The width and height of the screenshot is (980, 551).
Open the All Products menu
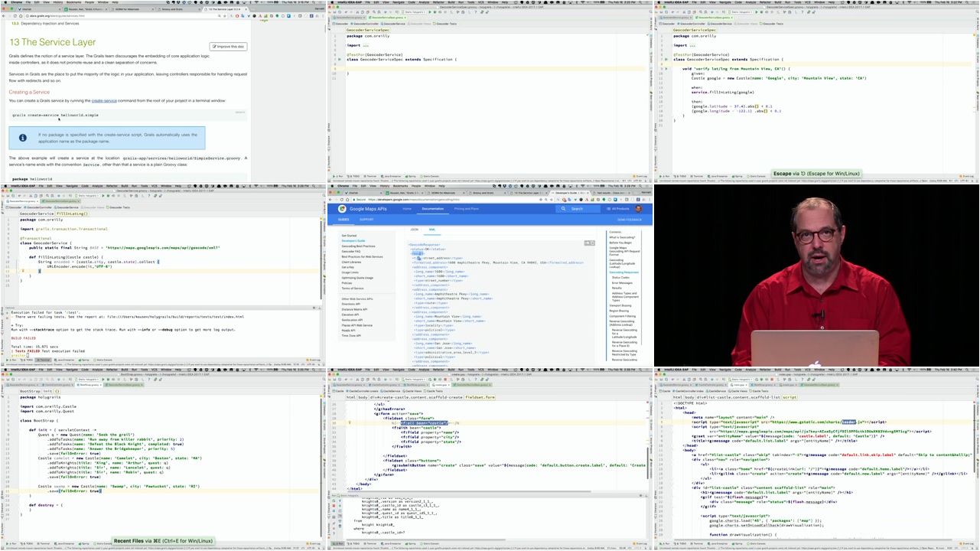point(620,209)
